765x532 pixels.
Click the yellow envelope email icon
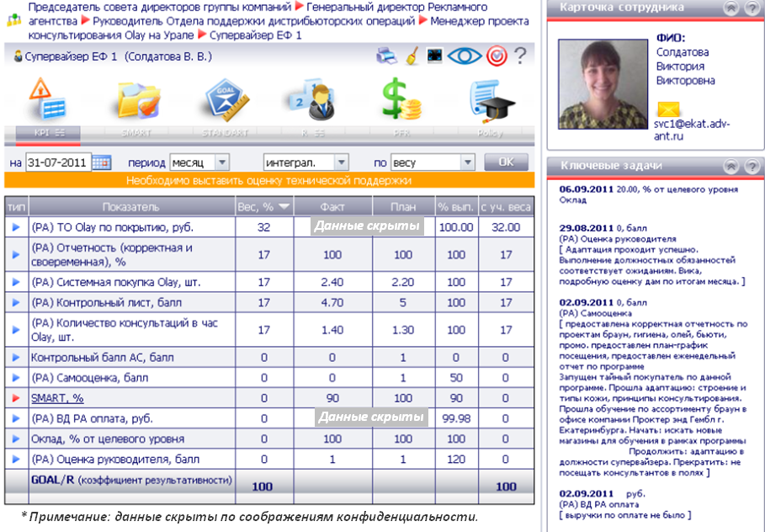point(668,109)
